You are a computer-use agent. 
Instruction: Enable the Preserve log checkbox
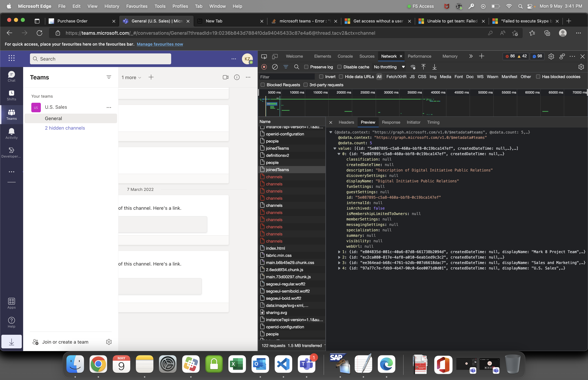coord(306,67)
